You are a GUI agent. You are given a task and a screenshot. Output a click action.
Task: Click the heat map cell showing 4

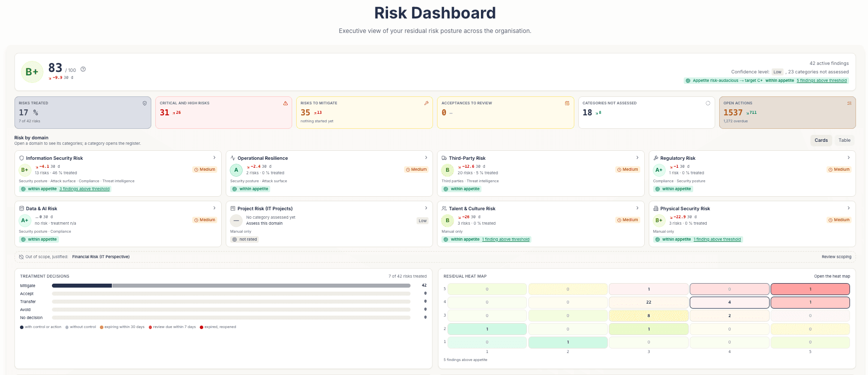tap(730, 303)
